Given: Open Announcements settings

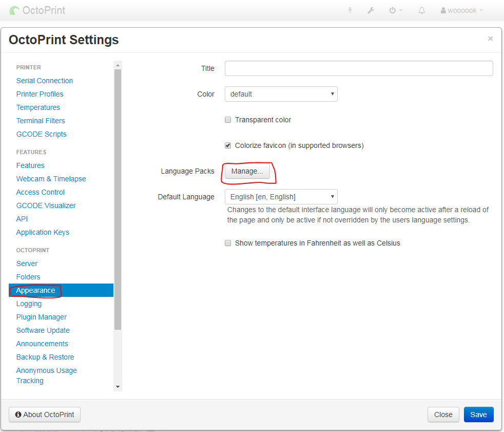Looking at the screenshot, I should click(x=43, y=344).
